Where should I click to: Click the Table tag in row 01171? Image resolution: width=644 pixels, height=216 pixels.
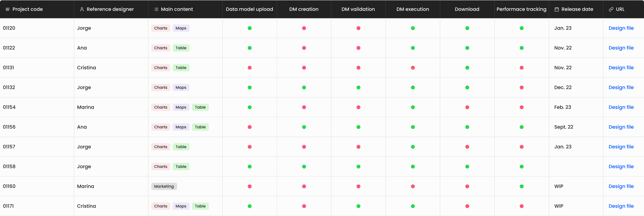(200, 206)
